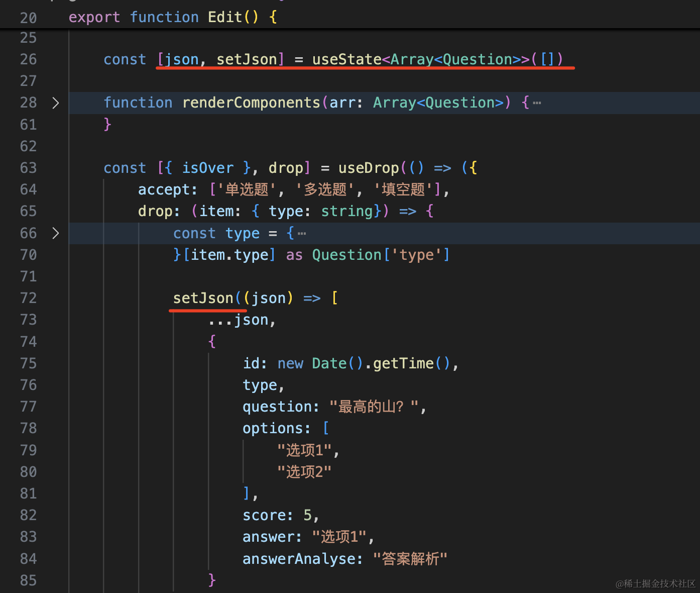The width and height of the screenshot is (700, 593).
Task: Select line number 26 in the gutter
Action: [28, 59]
